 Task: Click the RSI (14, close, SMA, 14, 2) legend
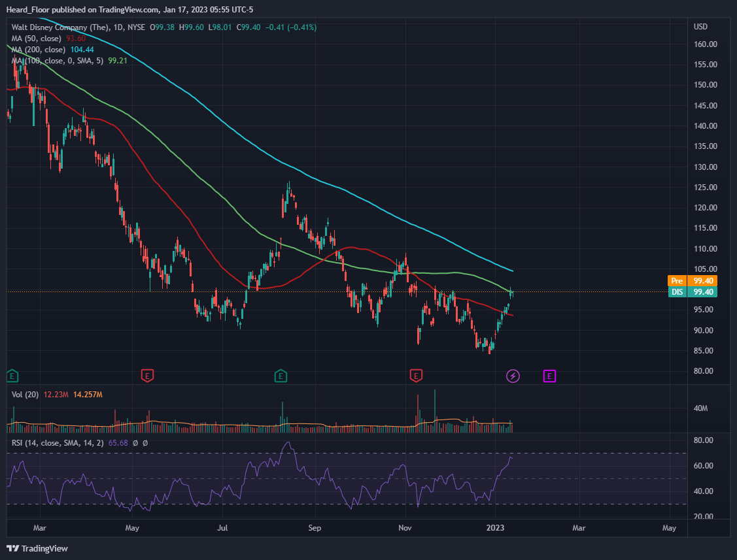(58, 443)
